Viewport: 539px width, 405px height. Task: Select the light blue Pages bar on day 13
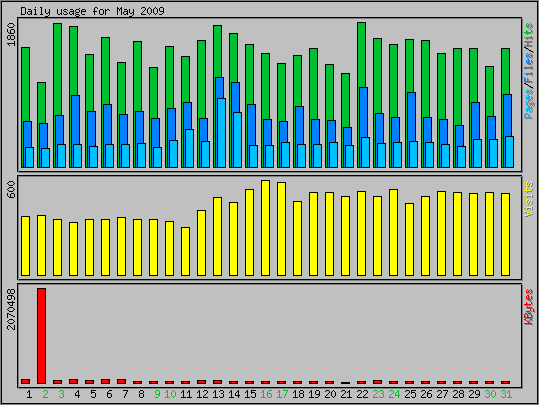pos(222,133)
